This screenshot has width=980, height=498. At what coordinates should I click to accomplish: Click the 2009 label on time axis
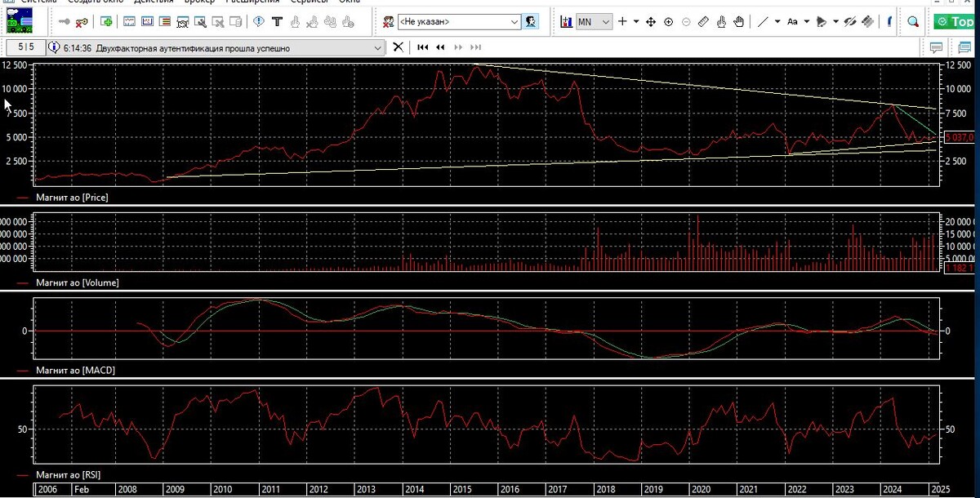point(176,490)
